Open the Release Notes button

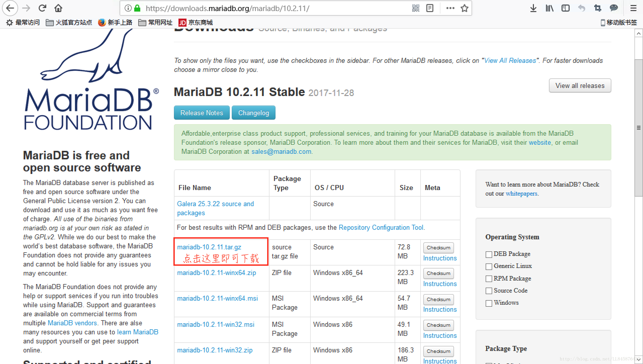(x=202, y=113)
